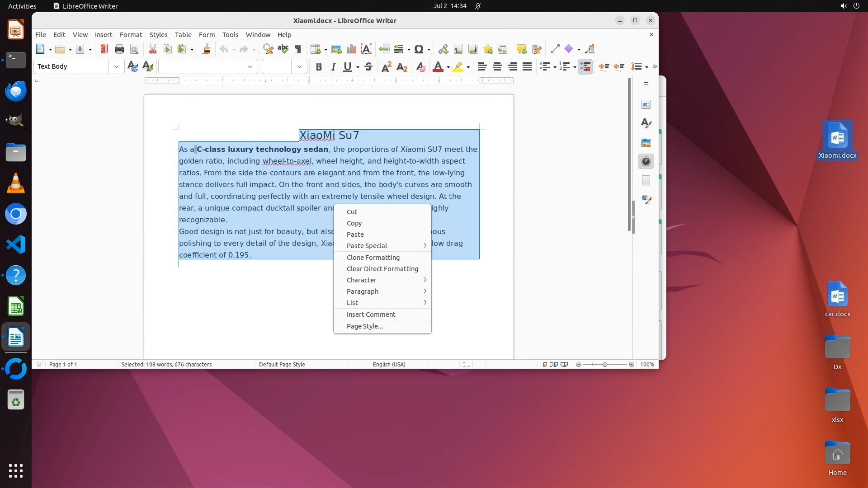Click the Insert Image toolbar icon
Image resolution: width=868 pixels, height=488 pixels.
[x=336, y=49]
